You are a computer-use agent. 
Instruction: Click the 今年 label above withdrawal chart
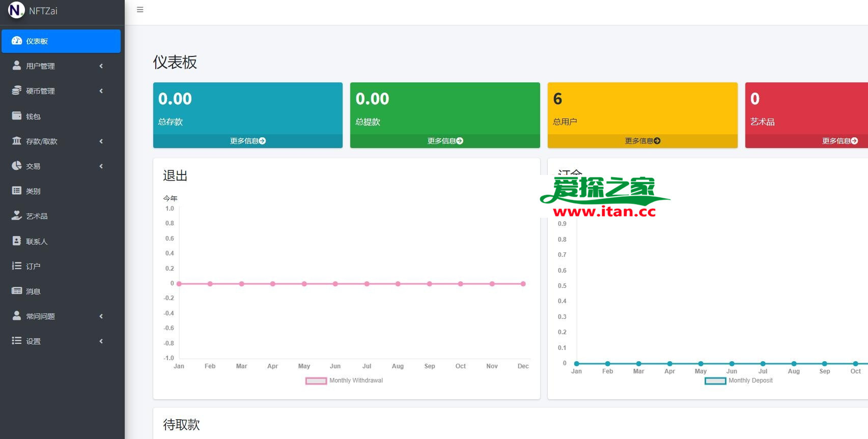tap(170, 198)
